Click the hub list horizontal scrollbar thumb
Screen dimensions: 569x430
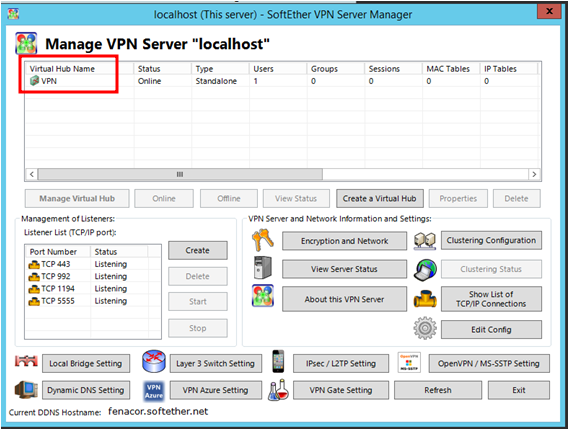point(180,174)
